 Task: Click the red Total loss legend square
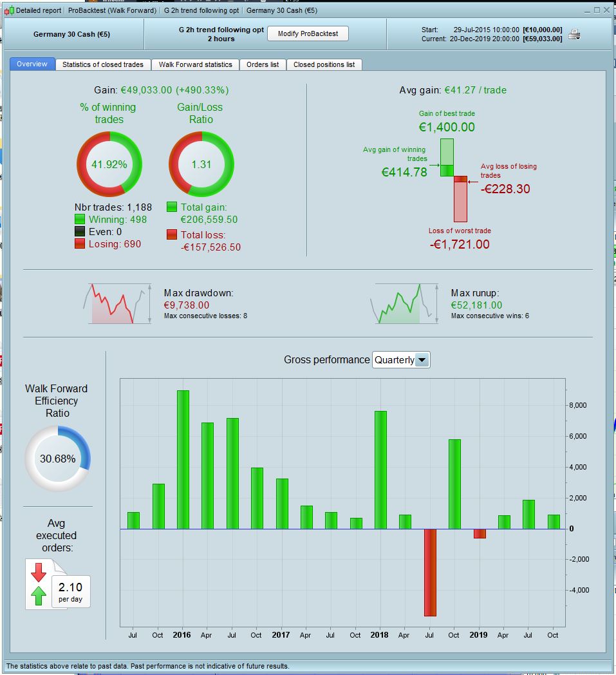172,234
